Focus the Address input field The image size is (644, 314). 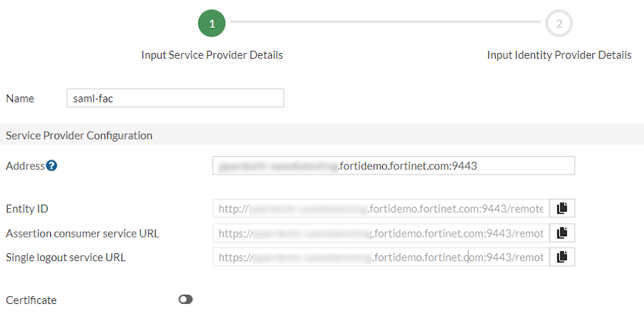click(x=394, y=166)
